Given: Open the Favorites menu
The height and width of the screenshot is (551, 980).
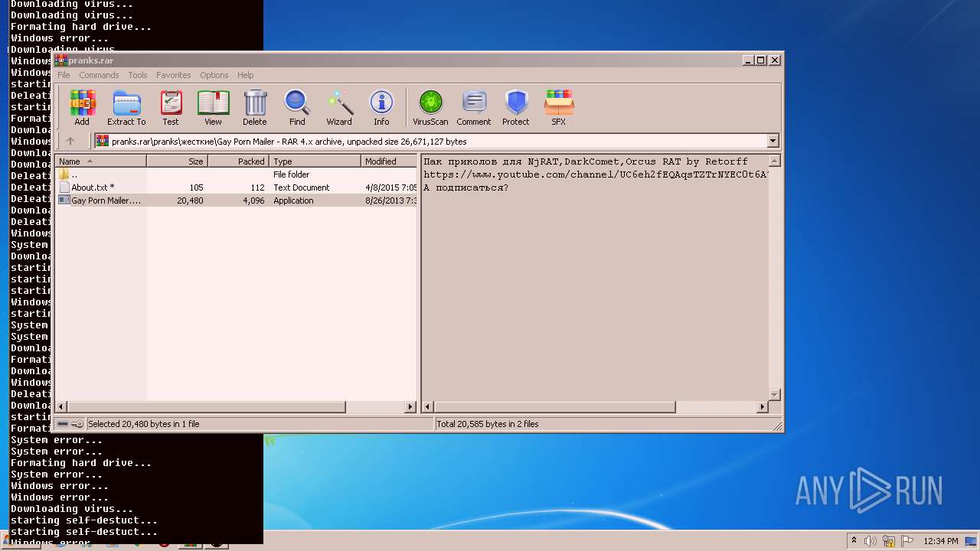Looking at the screenshot, I should [174, 75].
